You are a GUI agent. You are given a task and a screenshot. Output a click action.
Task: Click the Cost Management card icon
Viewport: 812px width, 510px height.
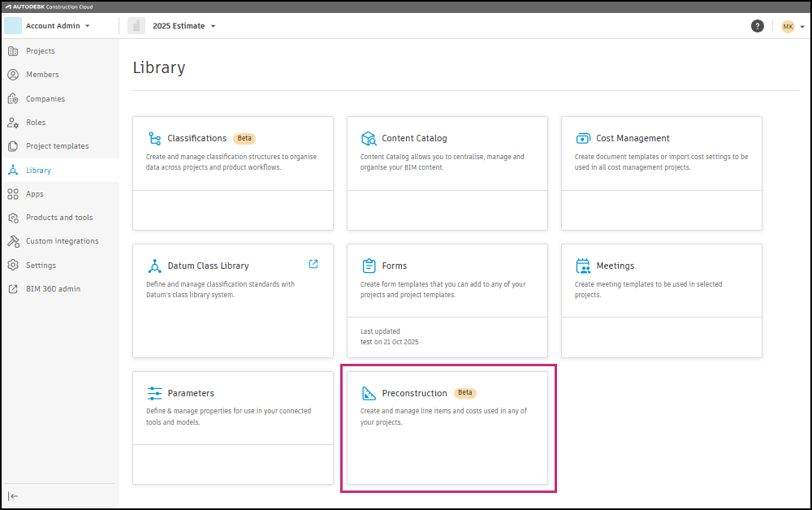(583, 138)
